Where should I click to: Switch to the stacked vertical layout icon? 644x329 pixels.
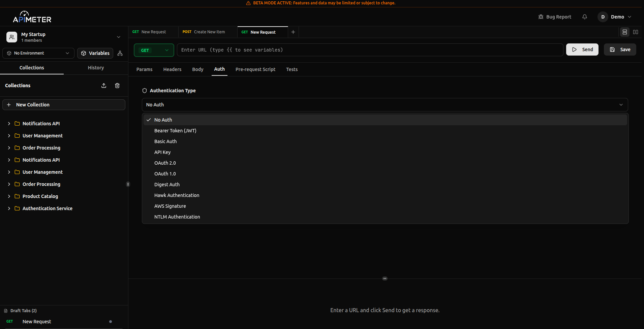(625, 32)
